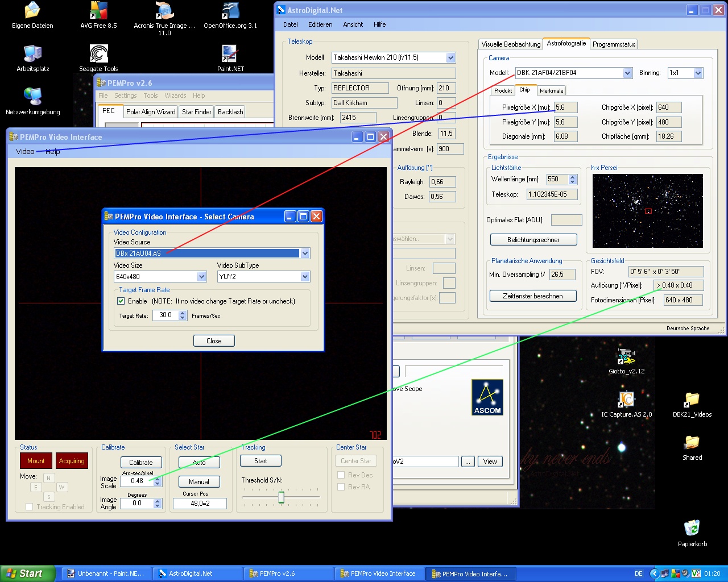Enable the Target Frame Rate checkbox
Image resolution: width=728 pixels, height=582 pixels.
tap(121, 301)
